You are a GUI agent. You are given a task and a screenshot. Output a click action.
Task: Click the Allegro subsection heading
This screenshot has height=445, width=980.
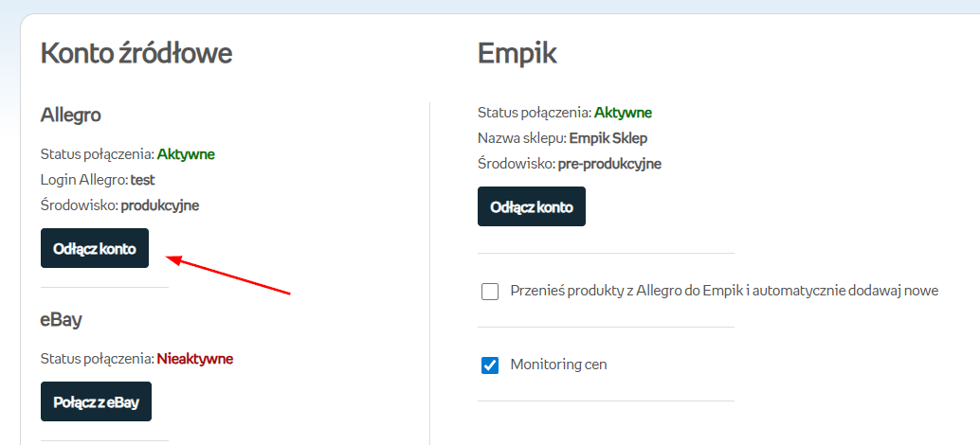coord(71,115)
